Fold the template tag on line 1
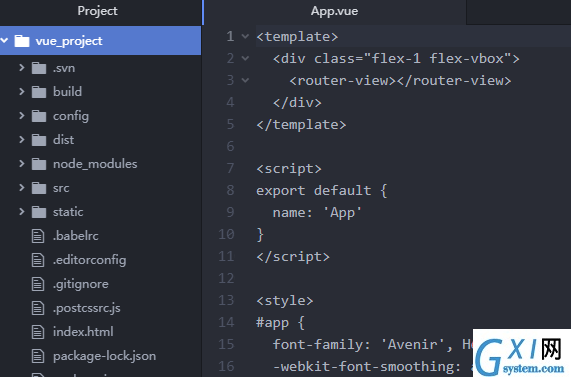 (245, 36)
